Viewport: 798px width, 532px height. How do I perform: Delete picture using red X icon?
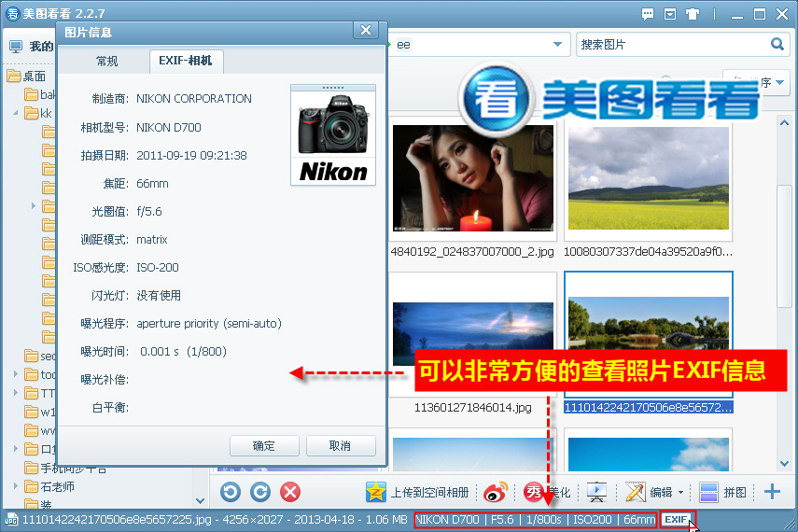[x=290, y=492]
